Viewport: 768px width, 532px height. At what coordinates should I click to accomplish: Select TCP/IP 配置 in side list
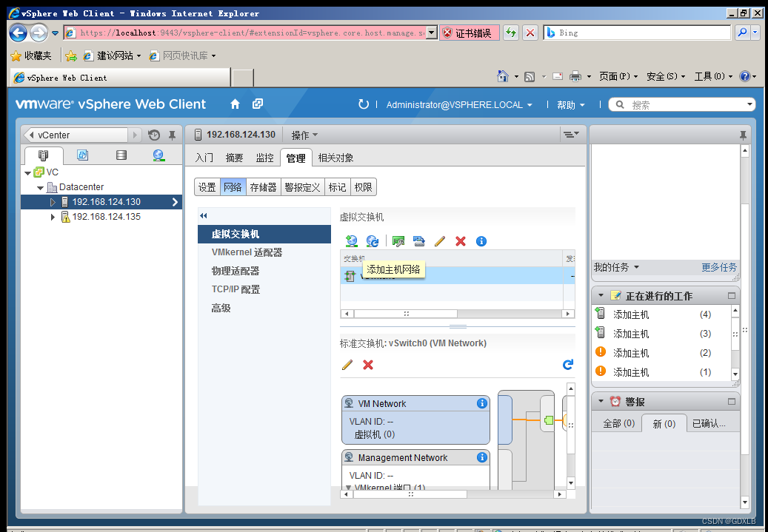tap(264, 289)
